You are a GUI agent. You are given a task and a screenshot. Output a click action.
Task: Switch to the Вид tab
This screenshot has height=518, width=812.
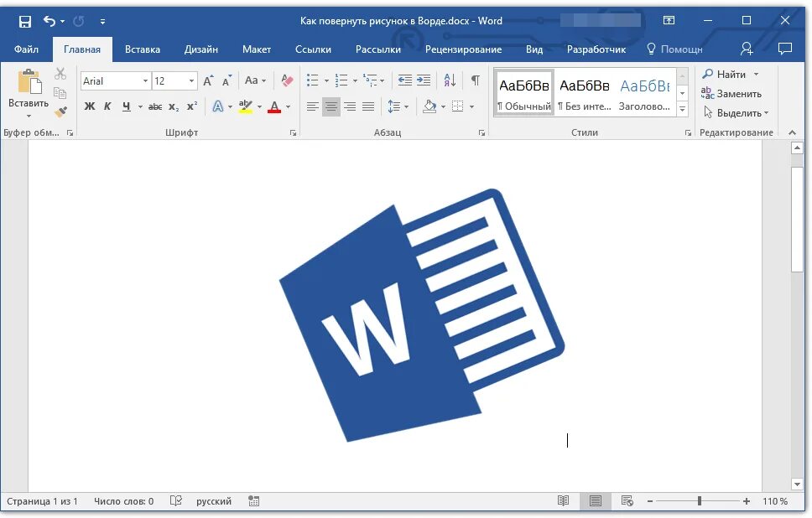pyautogui.click(x=534, y=49)
